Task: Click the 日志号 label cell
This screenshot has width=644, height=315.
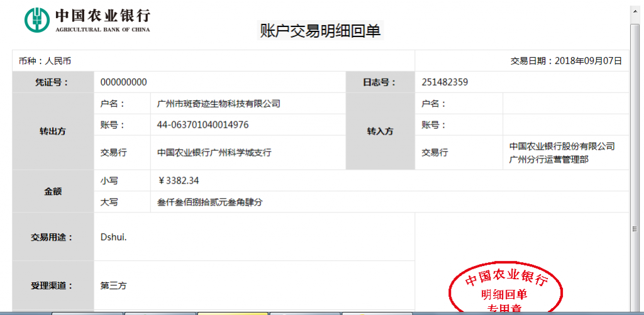Action: (380, 82)
